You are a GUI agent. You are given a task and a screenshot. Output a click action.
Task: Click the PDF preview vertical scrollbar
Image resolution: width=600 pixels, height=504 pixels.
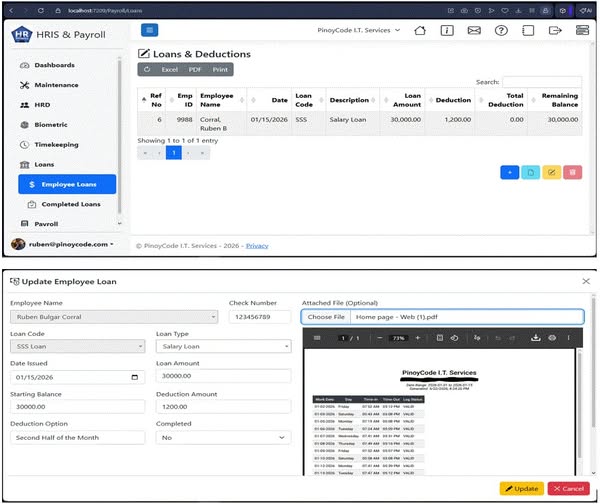point(579,406)
